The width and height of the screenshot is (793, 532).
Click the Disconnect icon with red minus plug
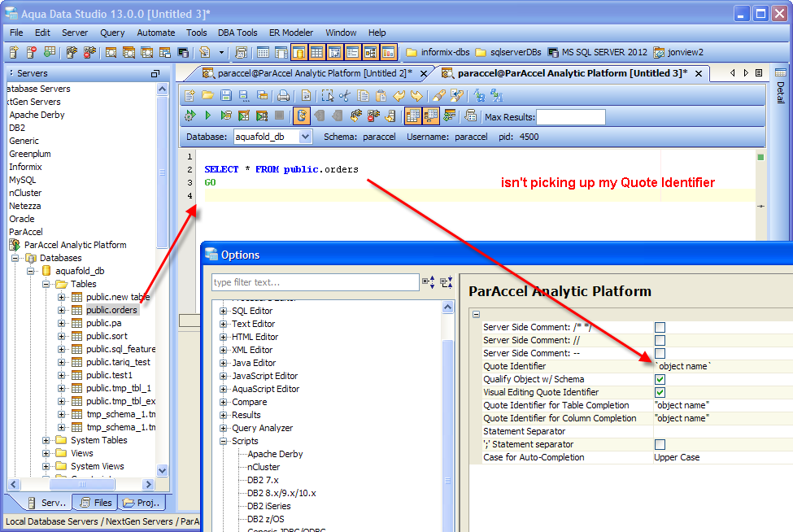(x=374, y=116)
